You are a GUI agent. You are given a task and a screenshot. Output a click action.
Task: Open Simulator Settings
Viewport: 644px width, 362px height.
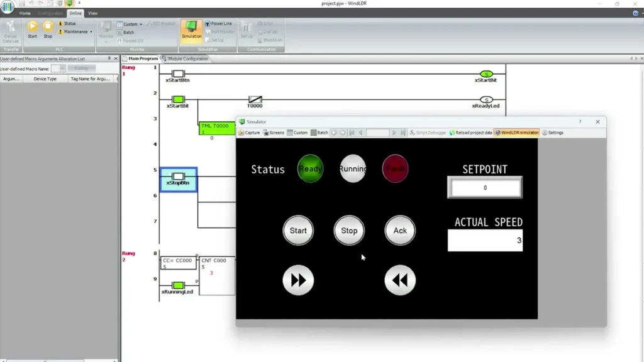(552, 133)
